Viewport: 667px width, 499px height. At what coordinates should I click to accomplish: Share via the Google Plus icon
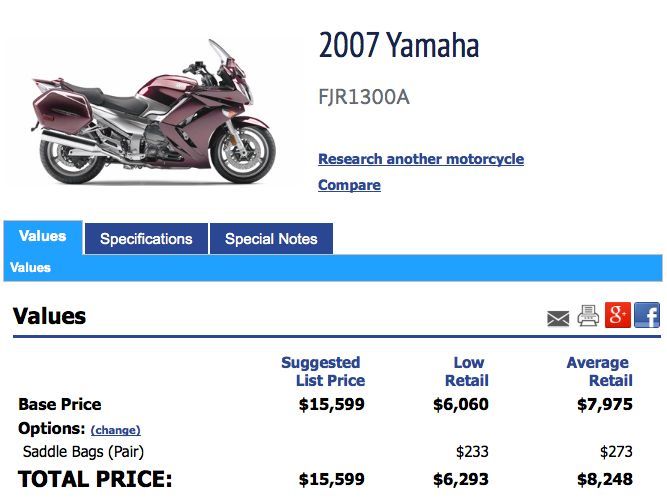(618, 316)
